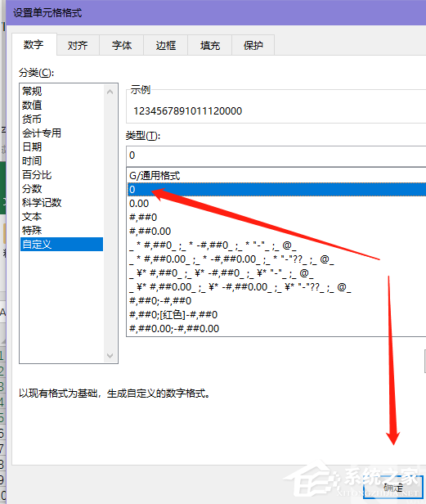Open the 对齐 tab

78,45
